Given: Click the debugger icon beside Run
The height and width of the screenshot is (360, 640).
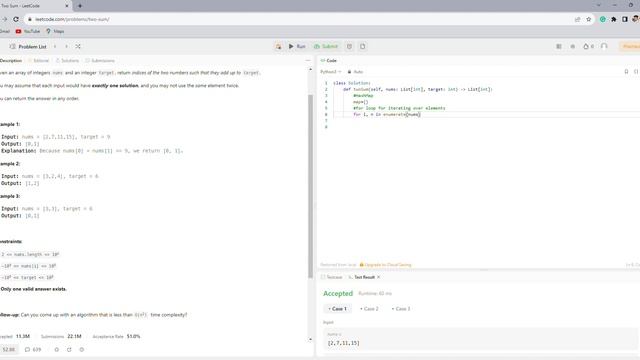Looking at the screenshot, I should (x=278, y=47).
